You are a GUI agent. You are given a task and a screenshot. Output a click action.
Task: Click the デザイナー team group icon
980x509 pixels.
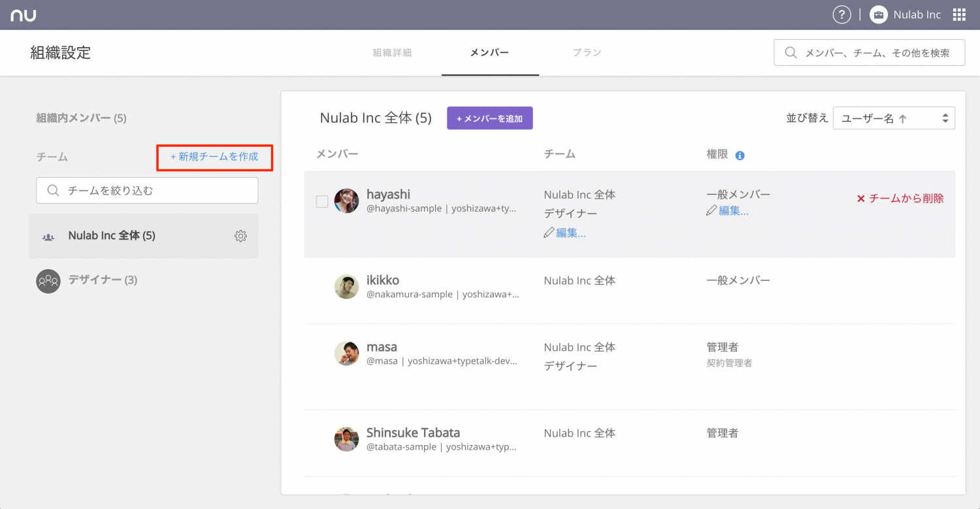[48, 281]
